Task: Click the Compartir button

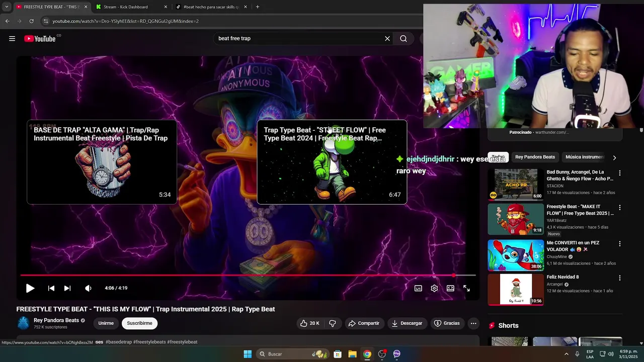Action: 364,323
